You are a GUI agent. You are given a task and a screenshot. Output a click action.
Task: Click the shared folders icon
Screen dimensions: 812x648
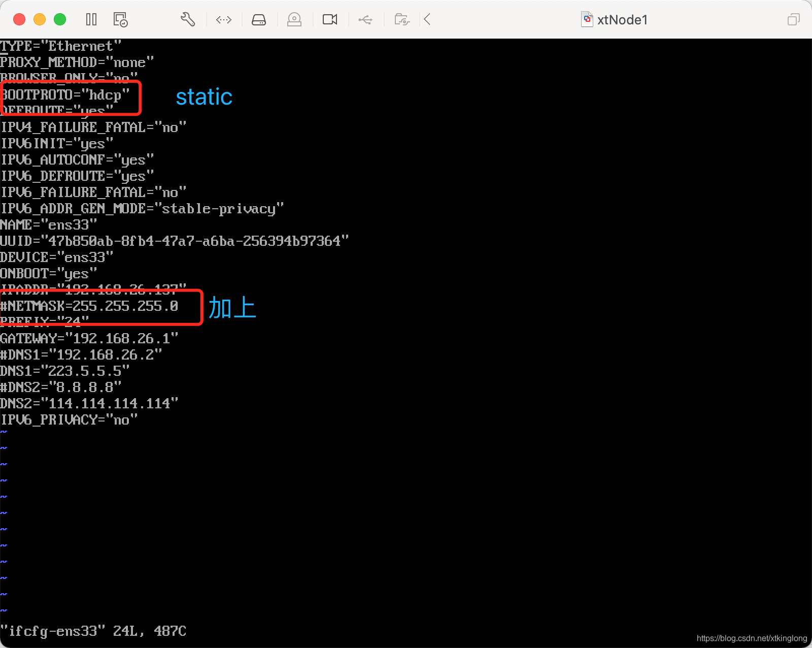(x=402, y=20)
